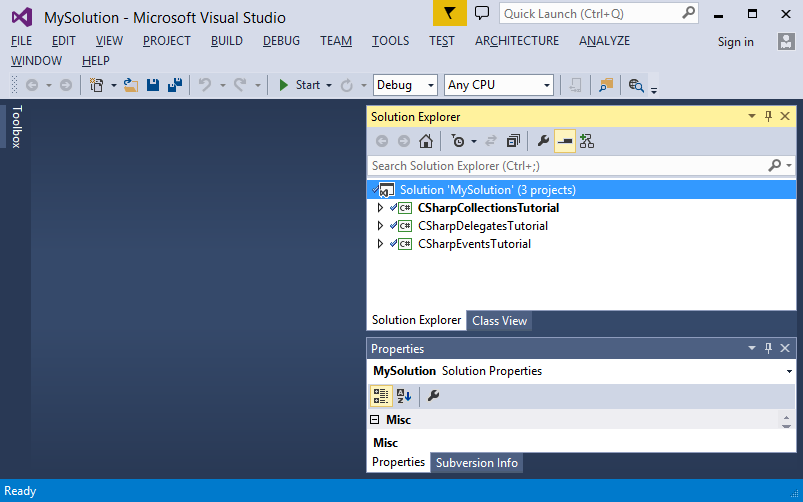The image size is (803, 502).
Task: Select the Solution Explorer bottom tab
Action: click(x=416, y=320)
